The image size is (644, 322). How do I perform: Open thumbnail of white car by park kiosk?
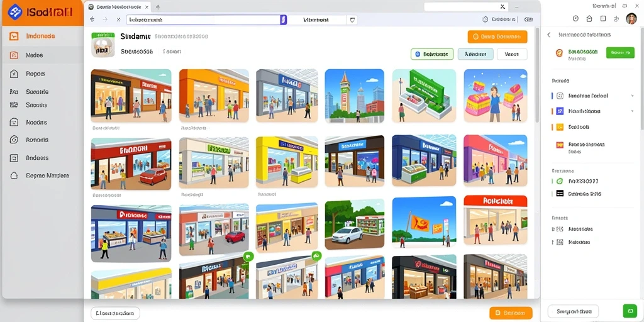pyautogui.click(x=355, y=225)
